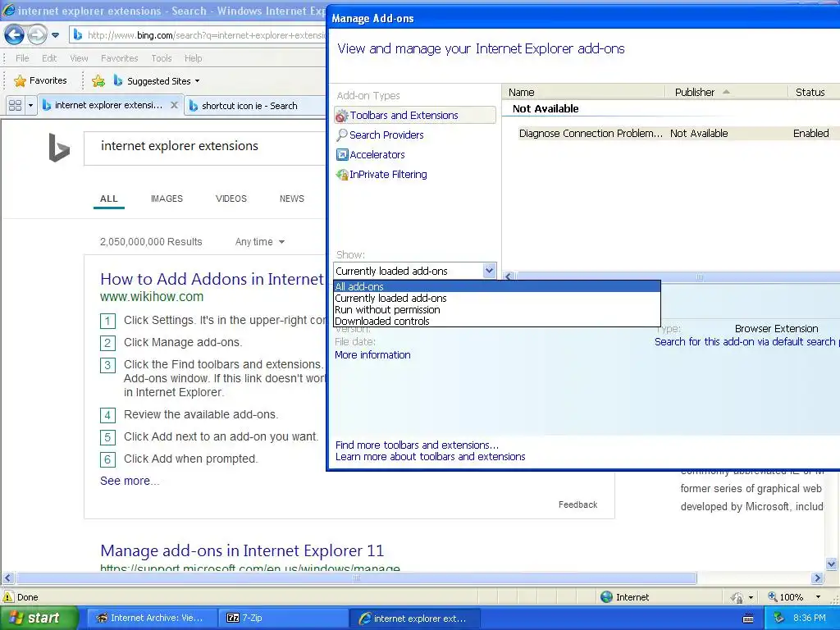The image size is (840, 630).
Task: Select the NEWS results tab
Action: coord(292,199)
